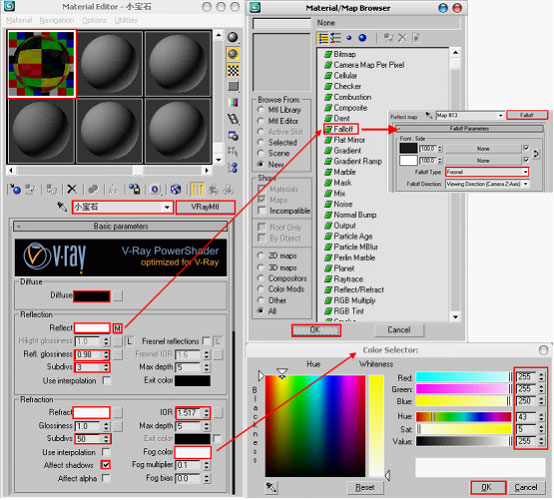Screen dimensions: 554x500
Task: Select the checkered sample sphere slot
Action: [x=41, y=64]
